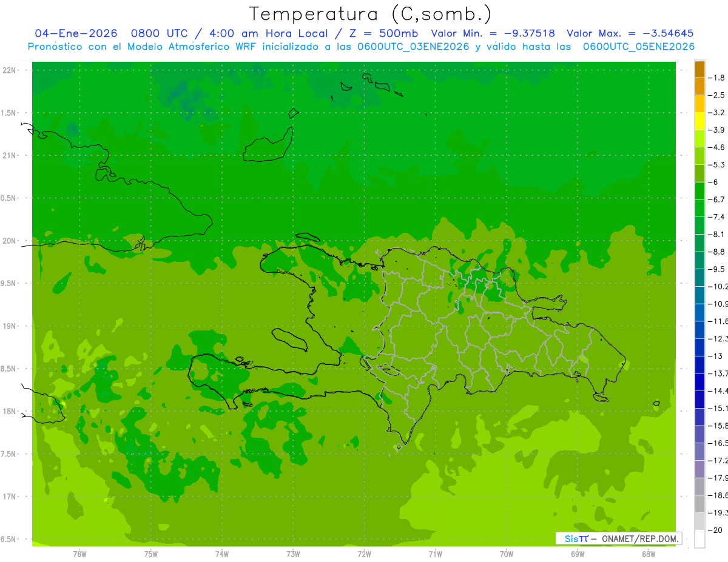The height and width of the screenshot is (562, 728).
Task: Click the 0600UTC_05ENE2026 valid-until text
Action: point(639,47)
